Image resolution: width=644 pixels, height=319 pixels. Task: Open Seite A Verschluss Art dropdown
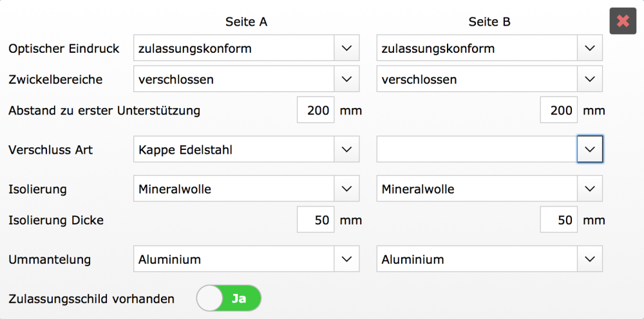pyautogui.click(x=245, y=150)
